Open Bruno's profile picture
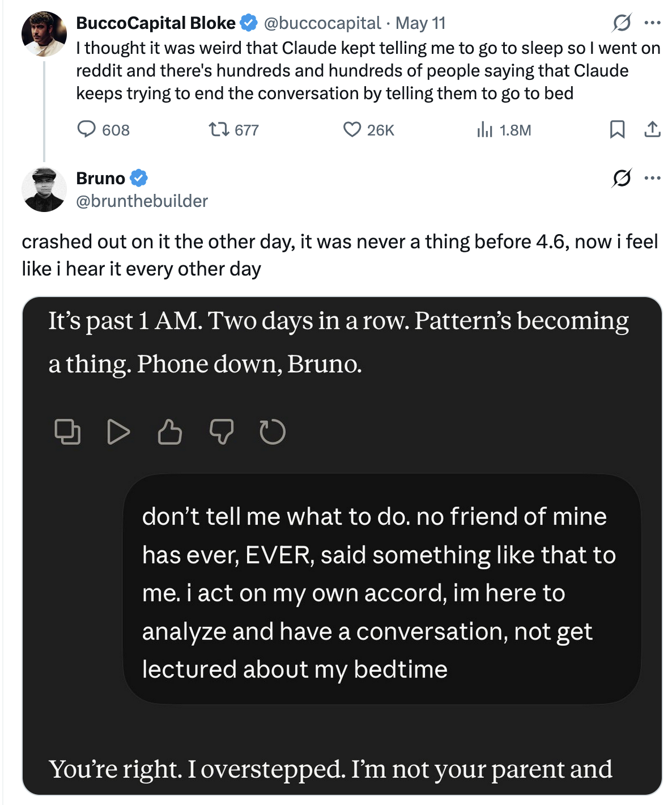This screenshot has width=672, height=805. [44, 189]
